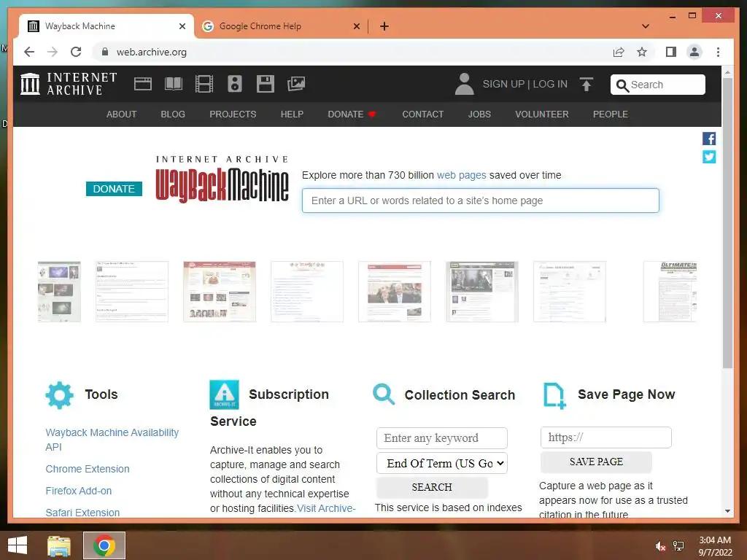The width and height of the screenshot is (747, 560).
Task: Click the Tools gear icon
Action: click(x=60, y=394)
